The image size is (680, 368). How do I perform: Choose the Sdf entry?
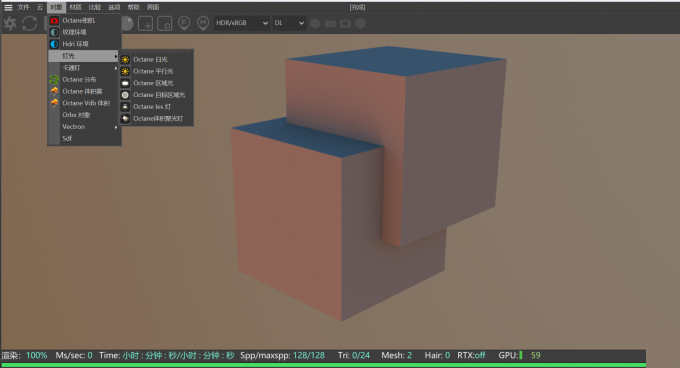click(84, 138)
